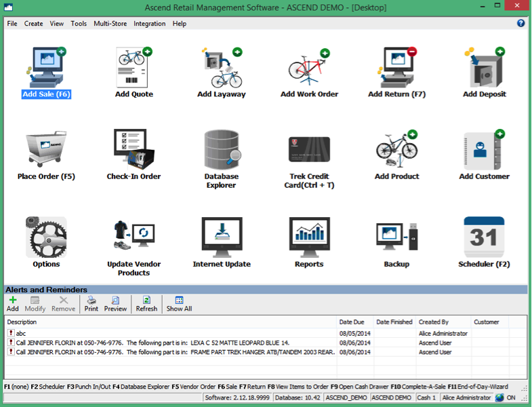This screenshot has height=407, width=532.
Task: Open Place Order (F5) shopping cart
Action: 46,151
